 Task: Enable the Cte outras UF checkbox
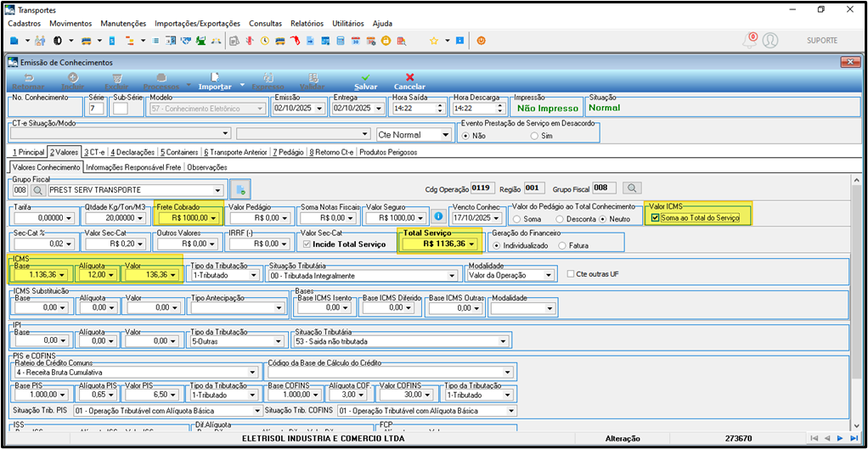tap(572, 274)
